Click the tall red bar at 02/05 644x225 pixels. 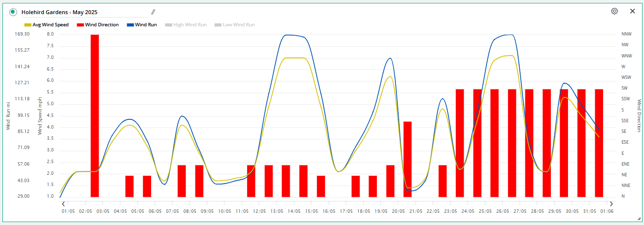coord(95,115)
